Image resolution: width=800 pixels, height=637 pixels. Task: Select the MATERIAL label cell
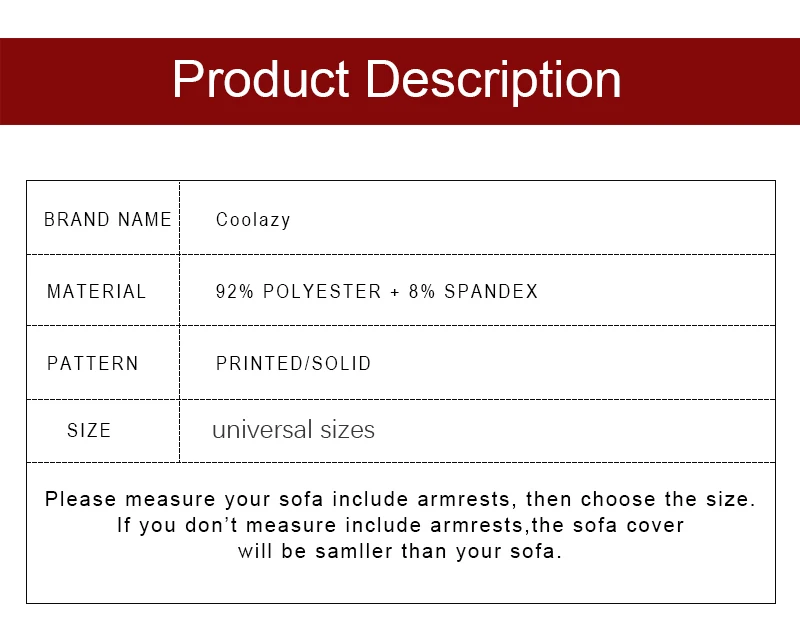click(x=103, y=290)
